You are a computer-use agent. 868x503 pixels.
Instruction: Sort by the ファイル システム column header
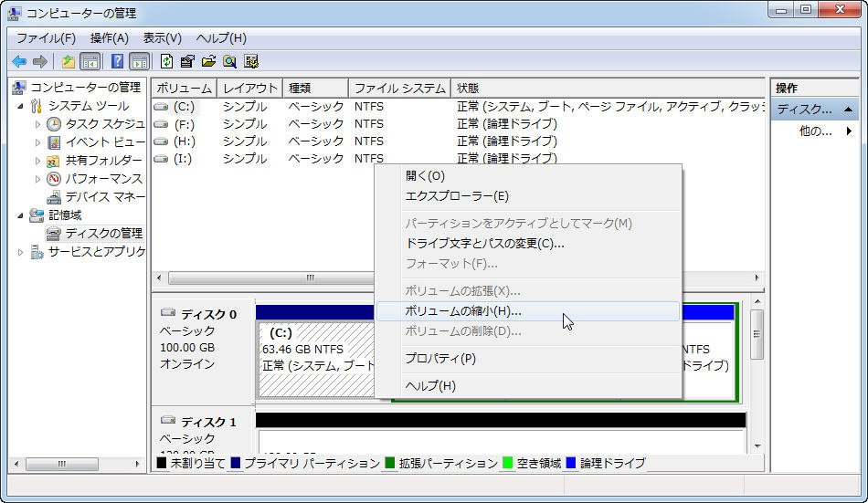(x=399, y=88)
